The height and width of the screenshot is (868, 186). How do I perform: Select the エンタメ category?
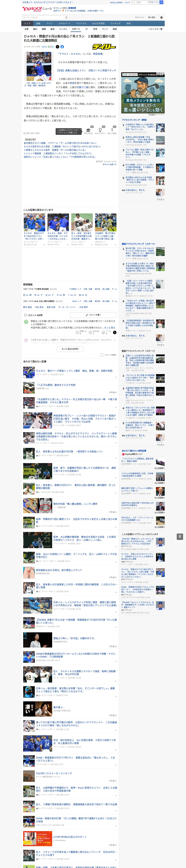[63, 29]
